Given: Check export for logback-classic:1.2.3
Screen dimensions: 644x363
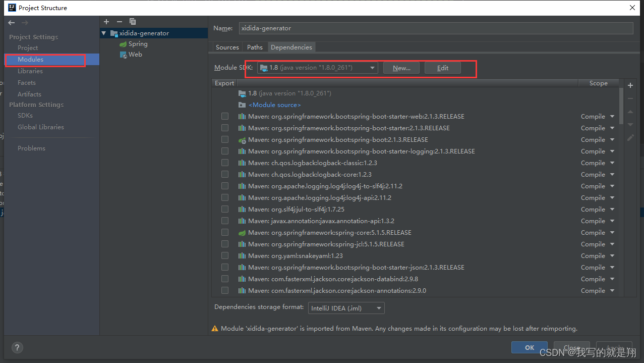Looking at the screenshot, I should pos(225,163).
